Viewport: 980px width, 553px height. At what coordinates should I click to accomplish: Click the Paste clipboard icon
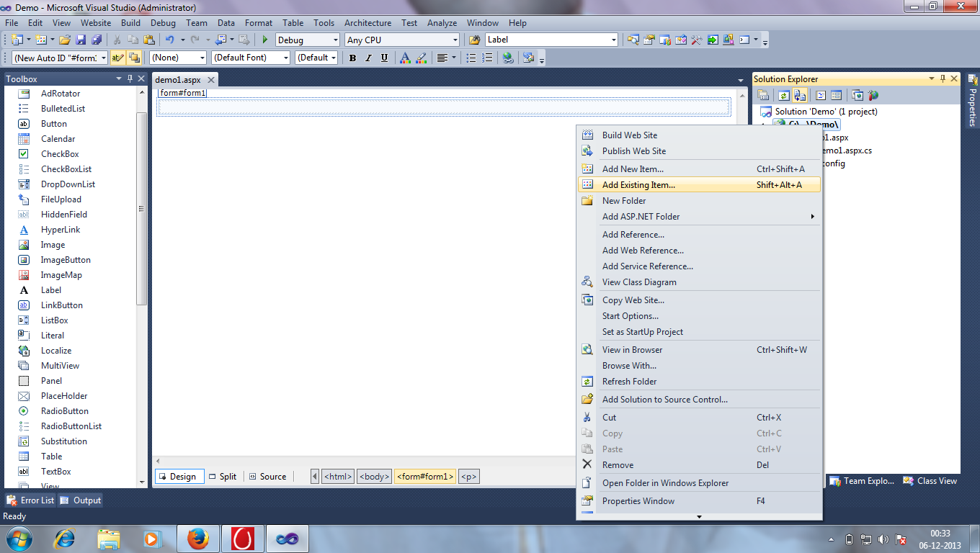149,40
